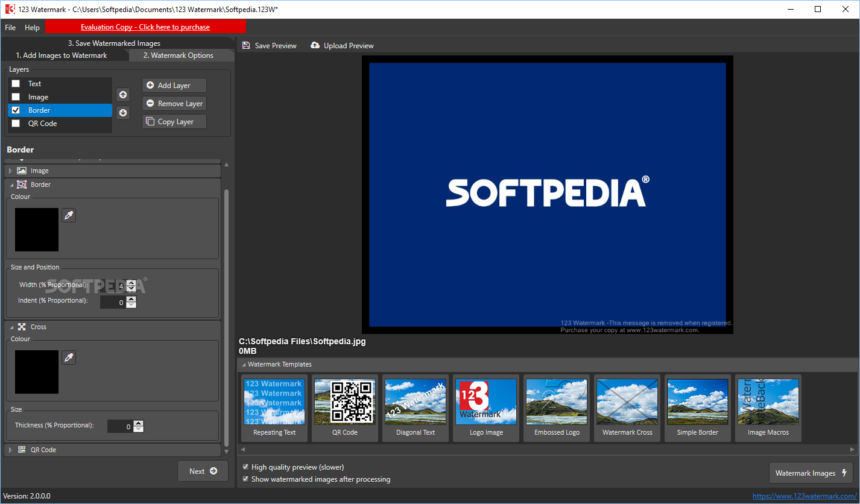Decrease border Indent value
The width and height of the screenshot is (860, 504).
tap(131, 306)
